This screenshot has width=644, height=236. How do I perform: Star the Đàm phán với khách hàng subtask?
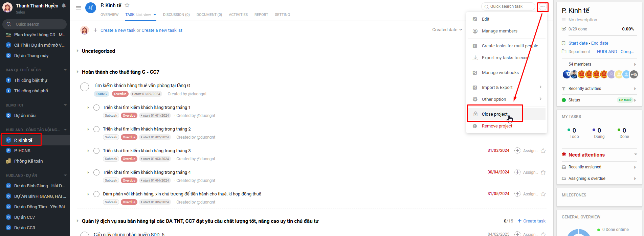tap(543, 194)
